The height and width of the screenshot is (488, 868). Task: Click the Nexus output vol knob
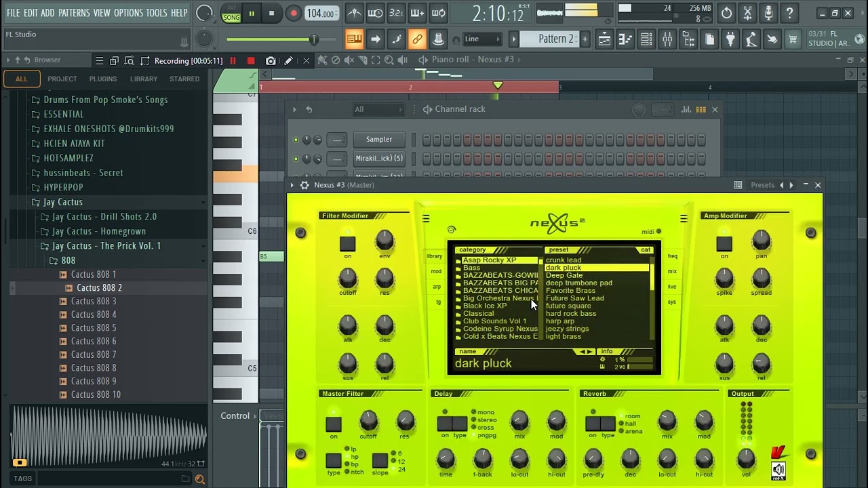[746, 459]
